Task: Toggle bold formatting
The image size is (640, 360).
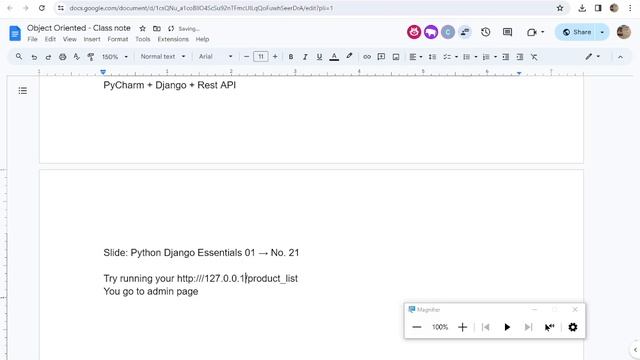Action: [291, 57]
